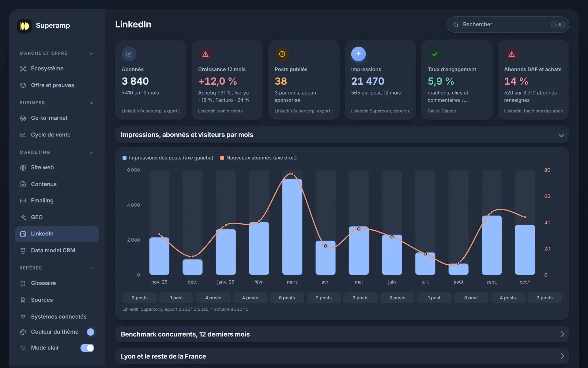Click the Go-to-market target icon
The image size is (588, 368).
pos(23,118)
